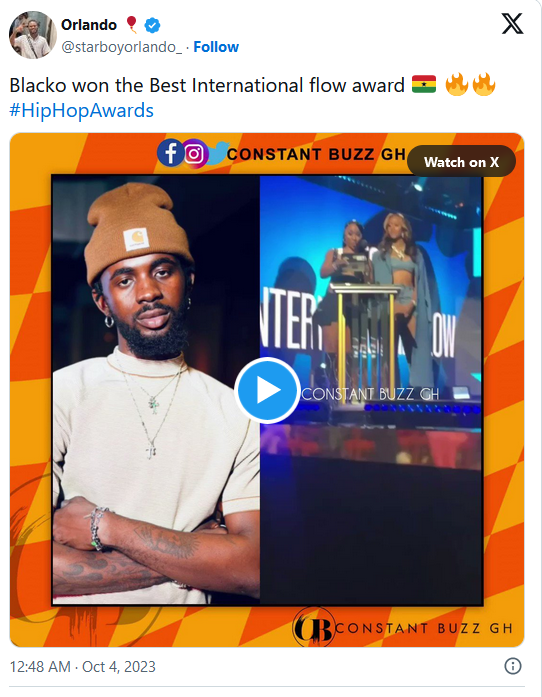The height and width of the screenshot is (697, 542).
Task: Click the Orlando display name
Action: (89, 25)
